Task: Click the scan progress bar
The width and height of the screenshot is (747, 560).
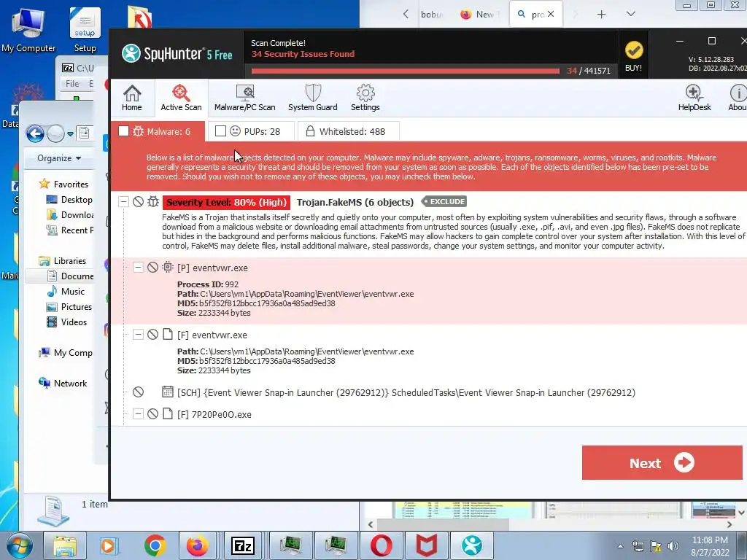Action: (x=406, y=71)
